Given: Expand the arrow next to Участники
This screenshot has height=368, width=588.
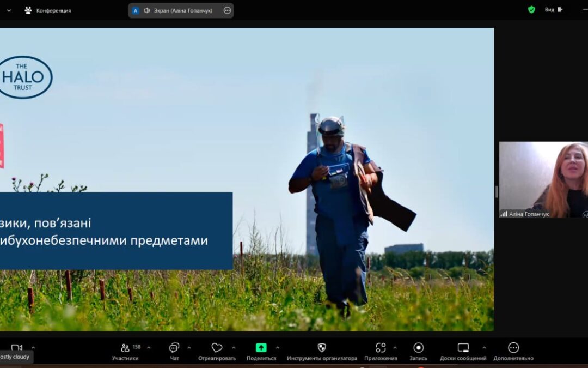Looking at the screenshot, I should [x=149, y=347].
